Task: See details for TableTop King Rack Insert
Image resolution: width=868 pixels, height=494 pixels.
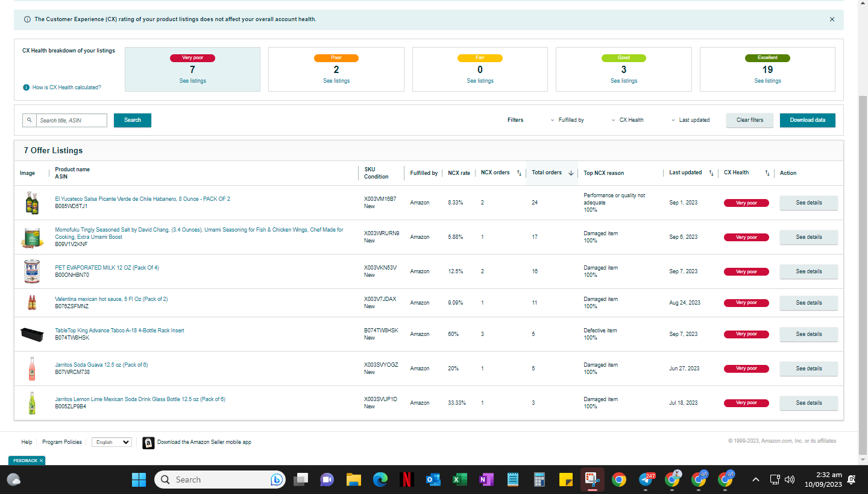Action: [x=809, y=334]
